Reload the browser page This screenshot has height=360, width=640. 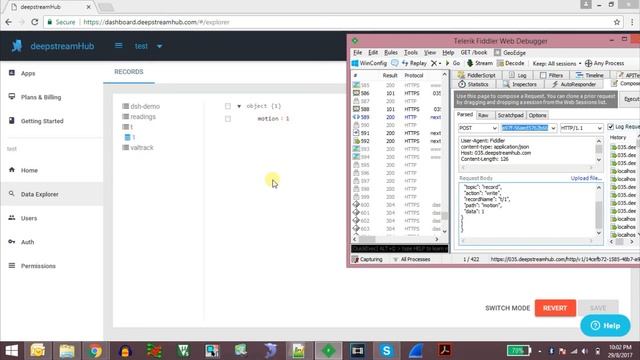click(35, 22)
